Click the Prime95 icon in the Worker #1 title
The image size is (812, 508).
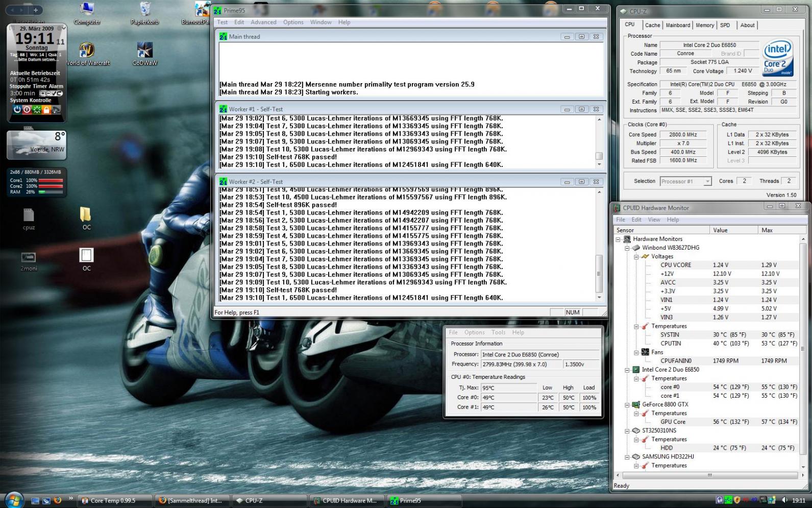coord(223,109)
